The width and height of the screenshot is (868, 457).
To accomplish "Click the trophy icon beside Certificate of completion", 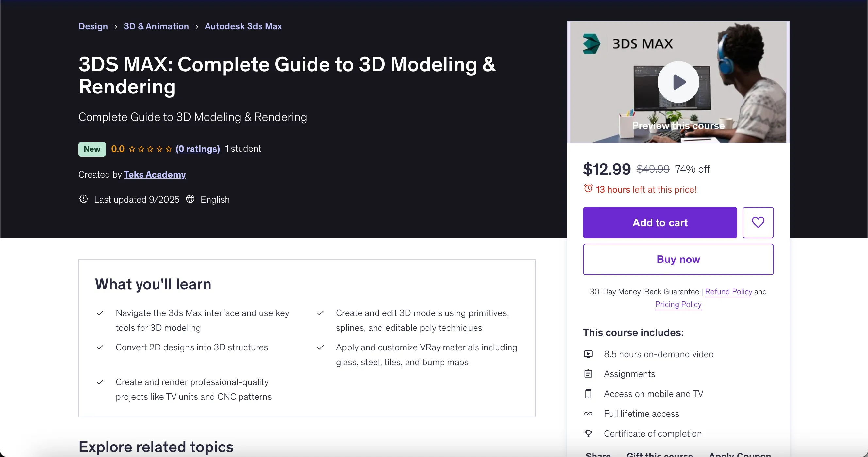I will point(588,433).
